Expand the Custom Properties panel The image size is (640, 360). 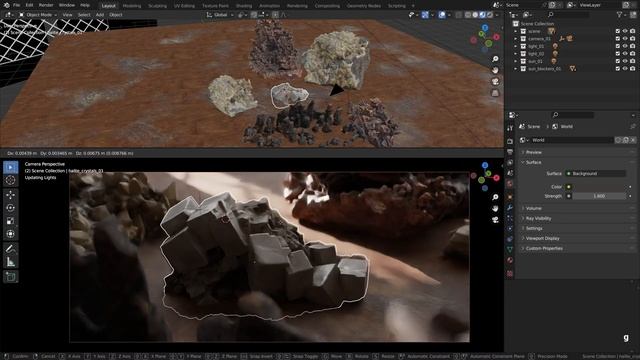click(x=577, y=249)
